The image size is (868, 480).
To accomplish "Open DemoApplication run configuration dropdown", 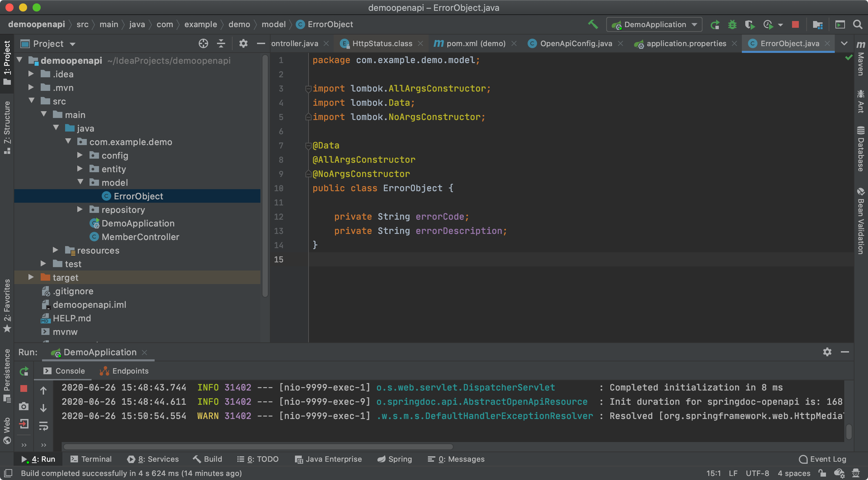I will [654, 24].
